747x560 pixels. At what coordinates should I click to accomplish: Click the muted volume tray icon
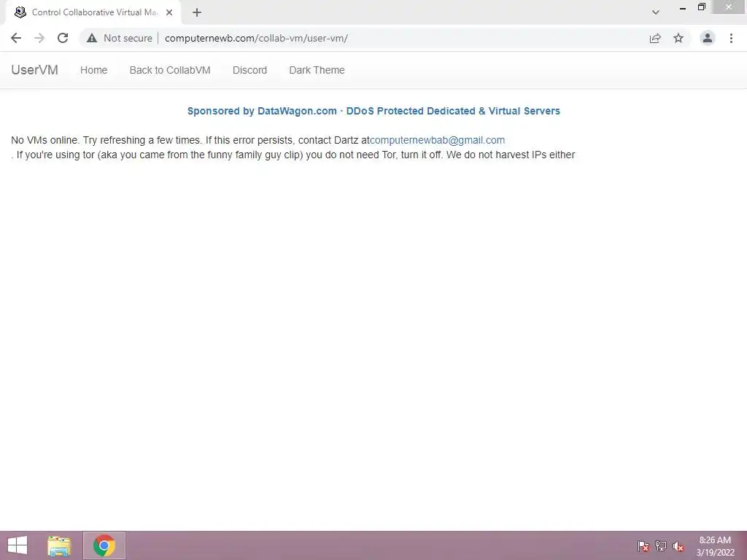point(678,546)
